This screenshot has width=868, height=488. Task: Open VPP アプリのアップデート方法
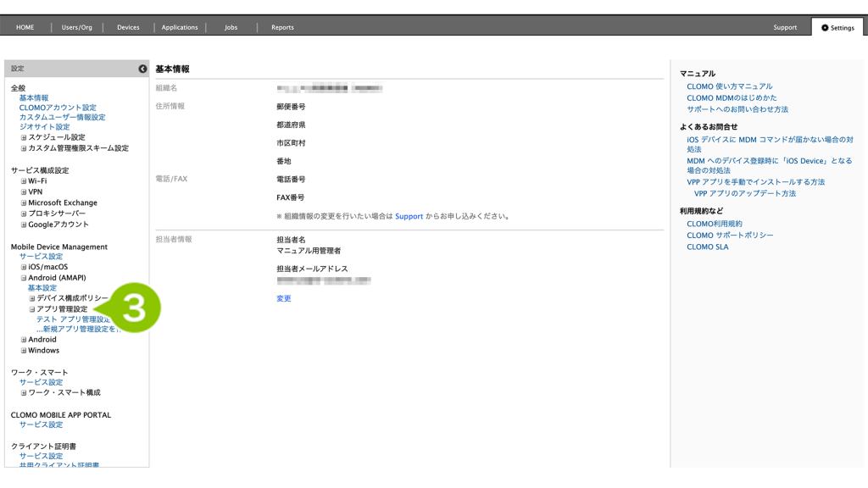[x=745, y=194]
